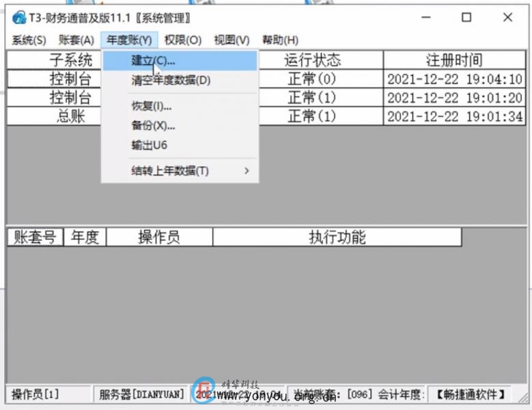This screenshot has width=532, height=410.
Task: Maximize the T3 system management window
Action: (x=467, y=17)
